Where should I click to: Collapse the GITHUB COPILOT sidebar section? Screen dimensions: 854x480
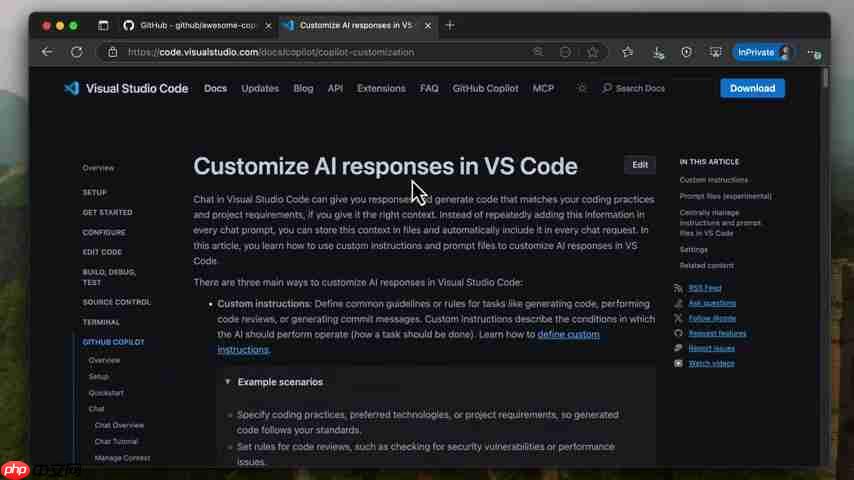click(x=113, y=342)
